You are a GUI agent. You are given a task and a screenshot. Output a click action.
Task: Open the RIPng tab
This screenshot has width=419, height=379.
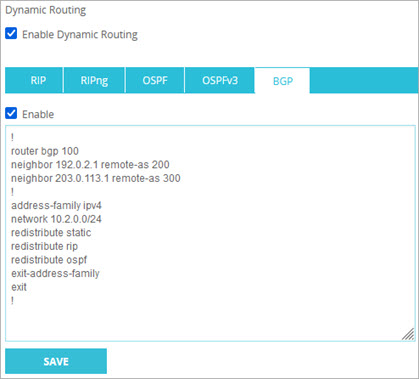pos(94,80)
